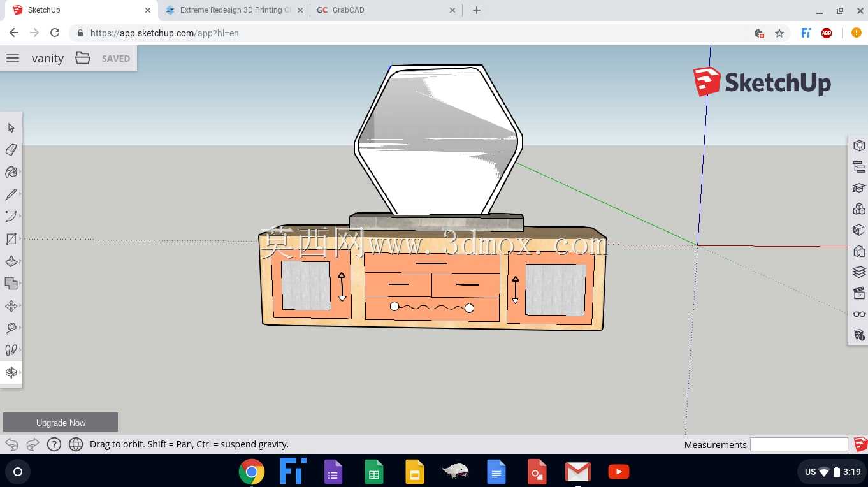Select the arrow Select tool
The width and height of the screenshot is (868, 487).
point(11,127)
